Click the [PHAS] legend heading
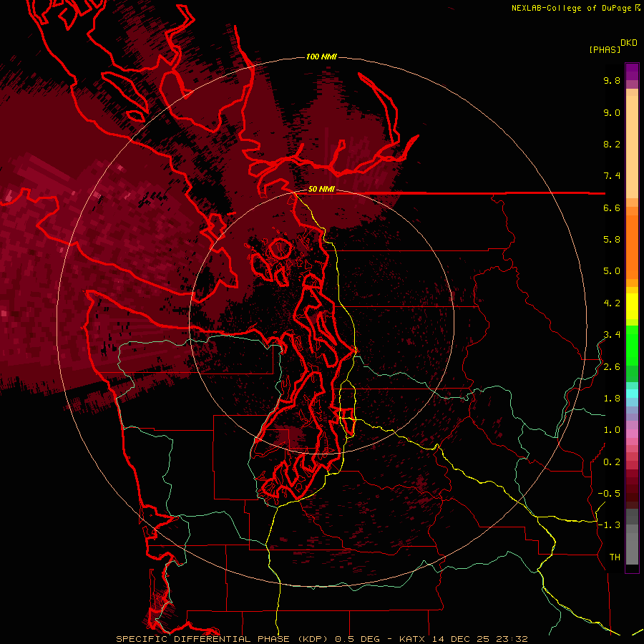This screenshot has height=644, width=644. click(605, 49)
